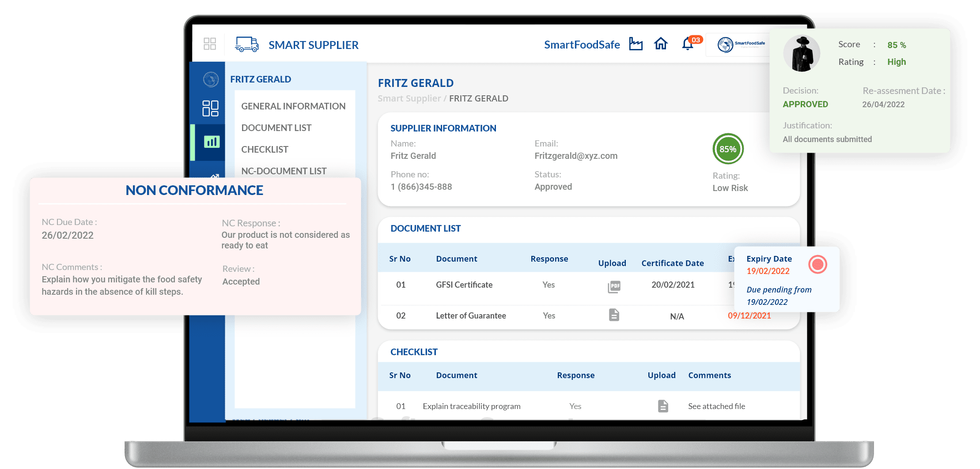Open the attachment for traceability program checklist
Screen dimensions: 980x469
click(662, 406)
